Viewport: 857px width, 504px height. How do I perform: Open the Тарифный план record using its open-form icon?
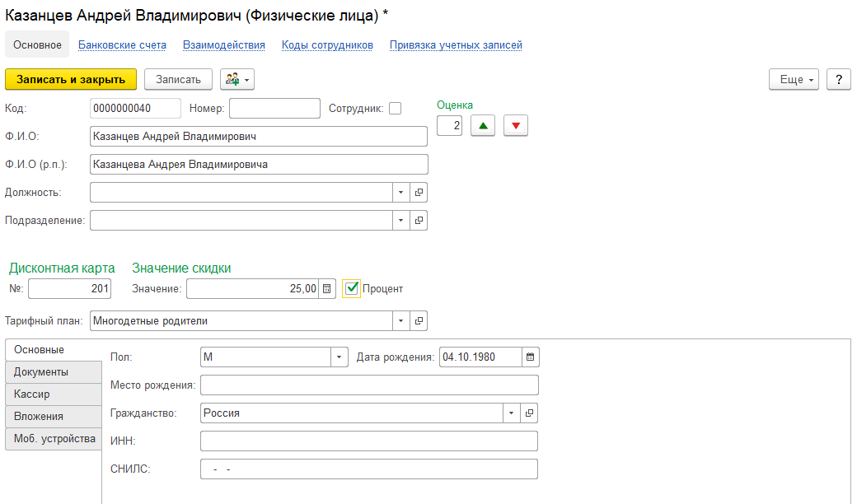[x=419, y=321]
